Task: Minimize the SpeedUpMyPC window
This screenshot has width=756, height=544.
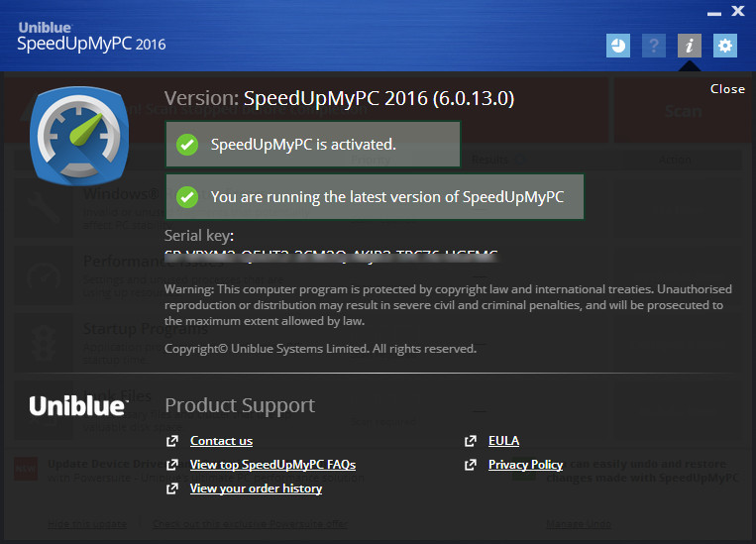Action: click(x=714, y=14)
